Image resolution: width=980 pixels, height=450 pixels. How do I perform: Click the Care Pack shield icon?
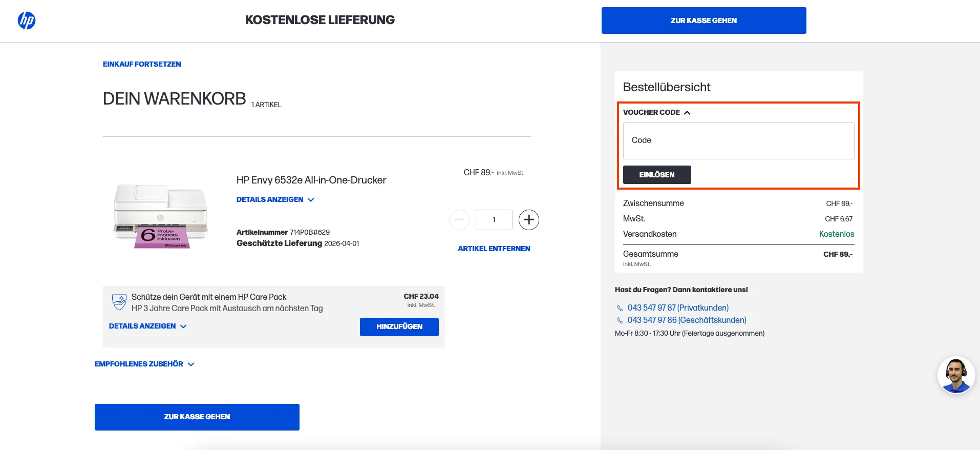coord(118,302)
